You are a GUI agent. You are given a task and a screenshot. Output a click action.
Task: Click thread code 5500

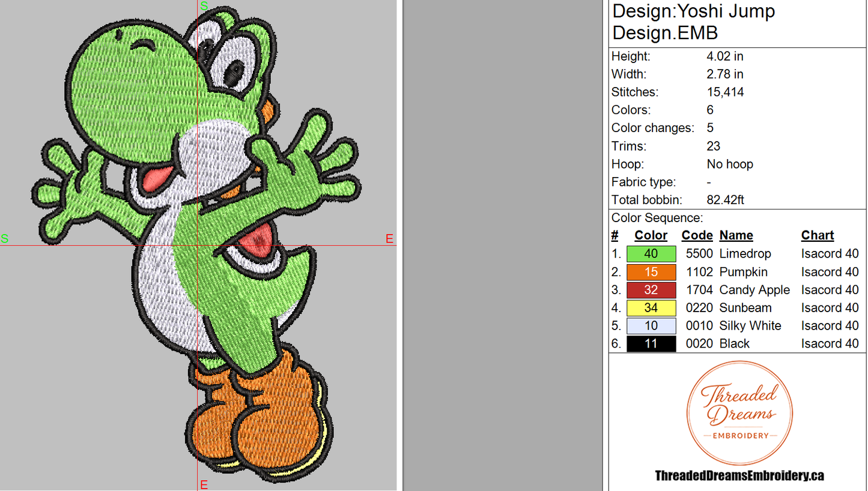(x=699, y=254)
